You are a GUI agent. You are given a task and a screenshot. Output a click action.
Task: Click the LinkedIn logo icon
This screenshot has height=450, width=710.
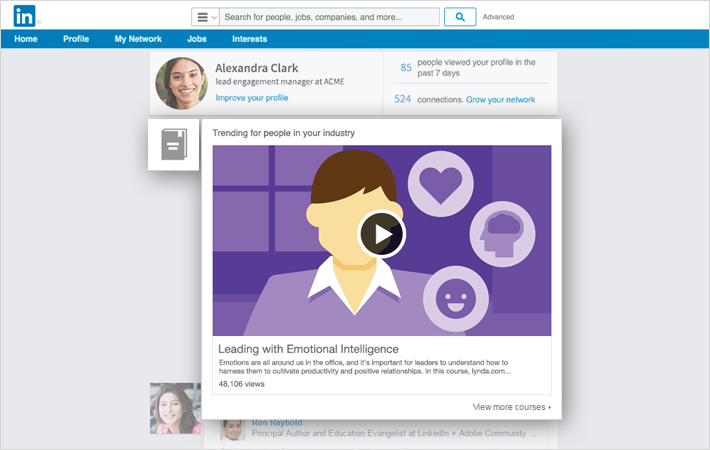click(25, 16)
